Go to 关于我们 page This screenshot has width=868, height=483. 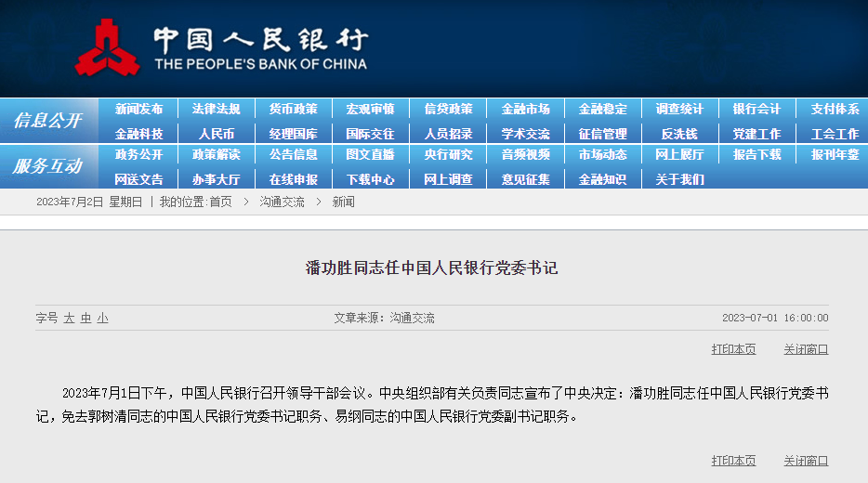(679, 179)
